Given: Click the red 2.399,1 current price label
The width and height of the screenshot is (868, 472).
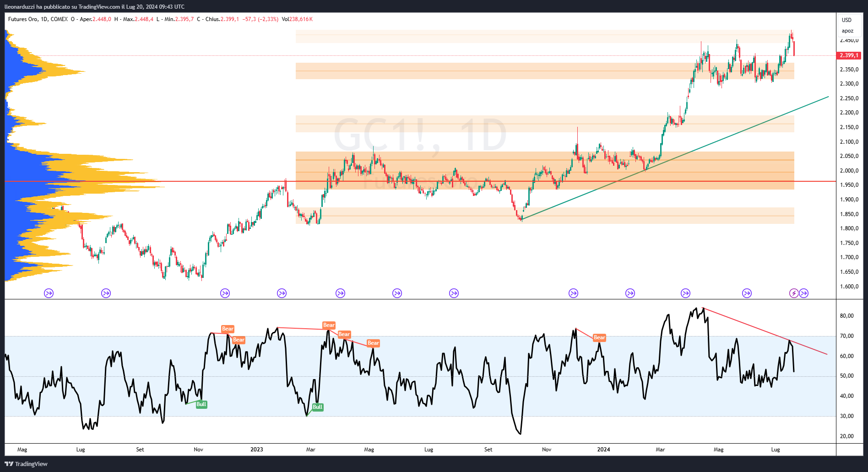Looking at the screenshot, I should click(x=849, y=55).
